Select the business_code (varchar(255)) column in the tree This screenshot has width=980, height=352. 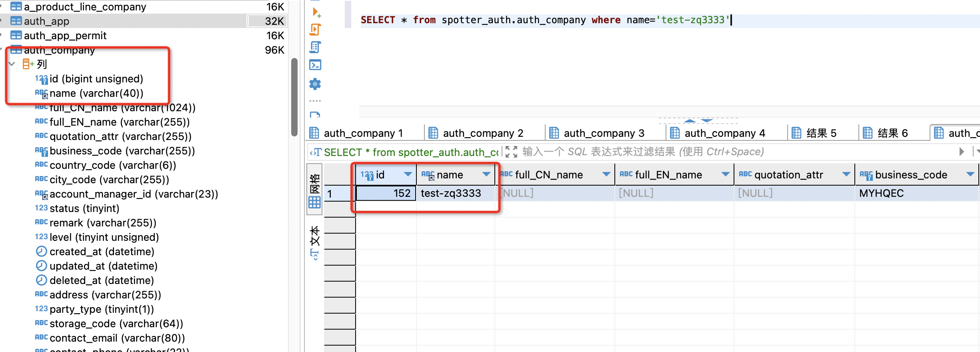click(122, 151)
